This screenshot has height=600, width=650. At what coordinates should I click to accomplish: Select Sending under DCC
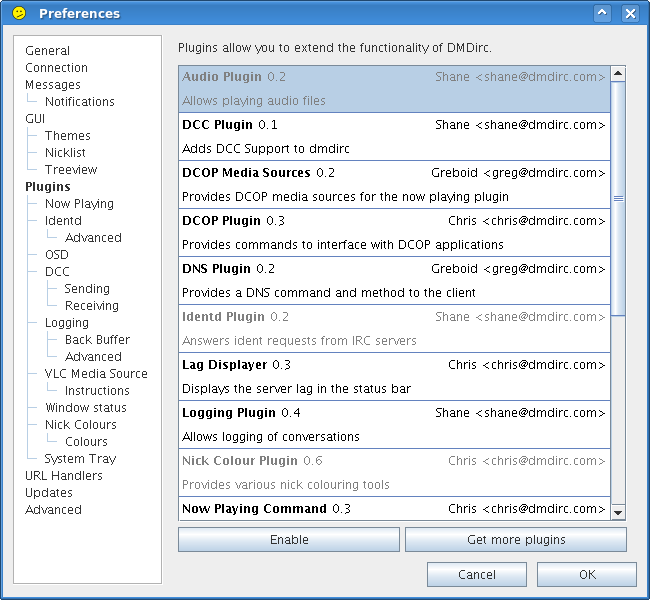[87, 289]
